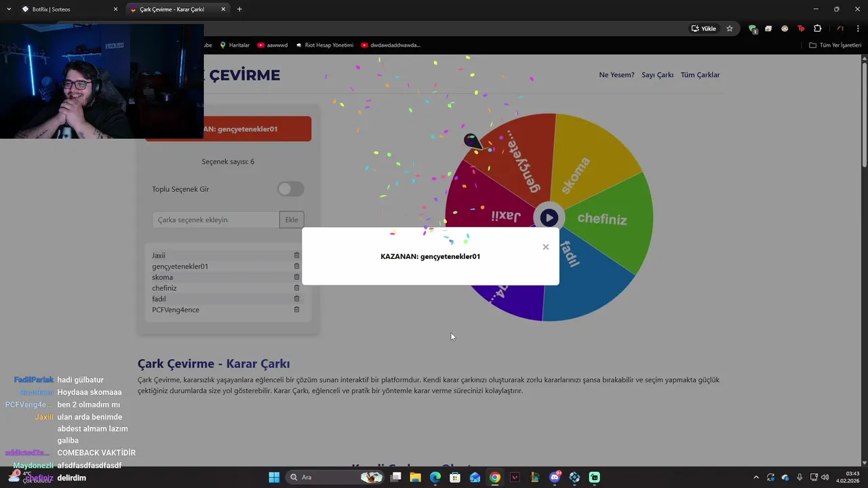Viewport: 868px width, 488px height.
Task: Bookmark this page with star icon
Action: click(730, 28)
